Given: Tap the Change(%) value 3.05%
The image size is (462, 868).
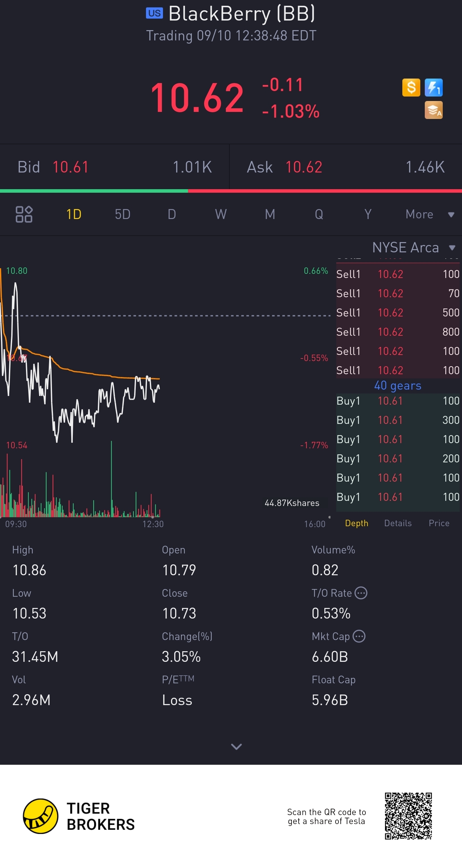Looking at the screenshot, I should (x=181, y=657).
